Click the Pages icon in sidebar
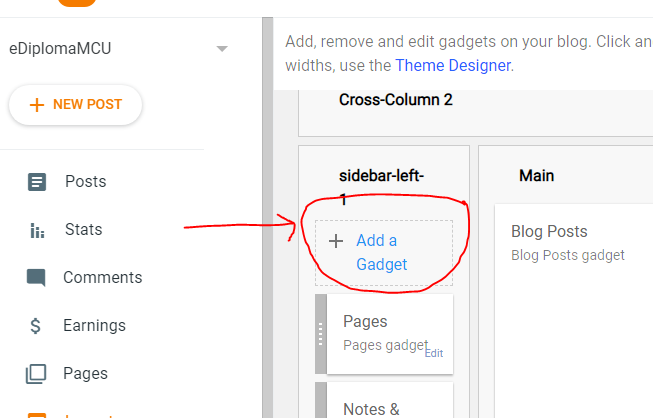This screenshot has width=653, height=418. point(37,374)
